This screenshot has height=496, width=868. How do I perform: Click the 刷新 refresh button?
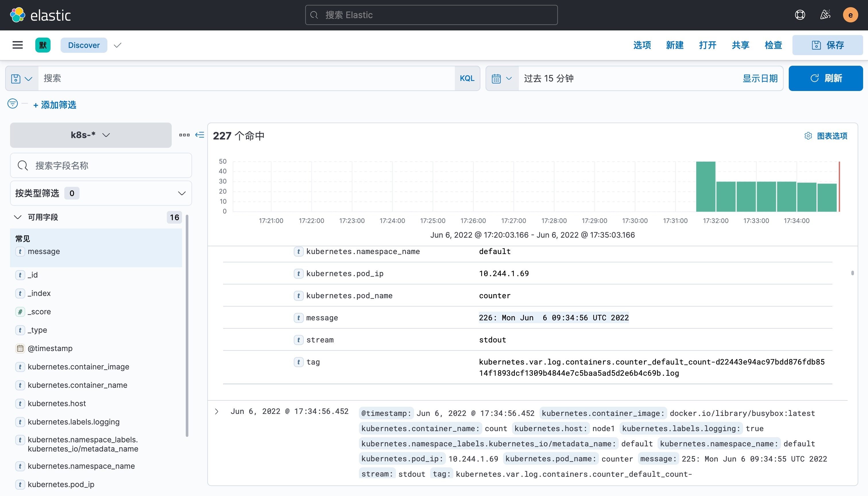[x=826, y=78]
